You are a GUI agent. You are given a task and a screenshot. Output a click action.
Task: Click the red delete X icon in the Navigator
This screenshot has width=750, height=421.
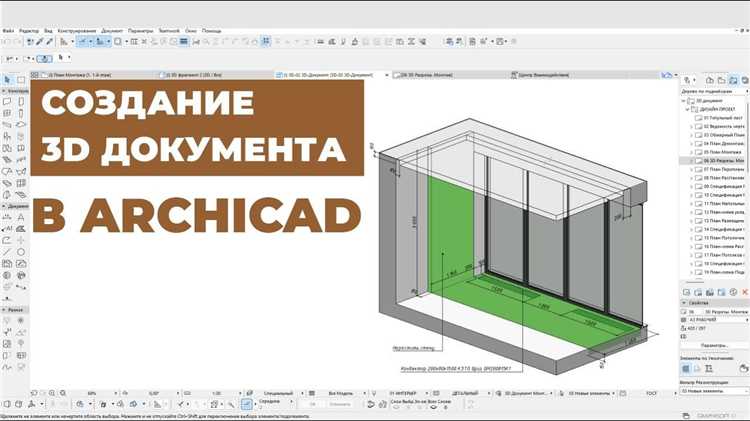tap(745, 292)
